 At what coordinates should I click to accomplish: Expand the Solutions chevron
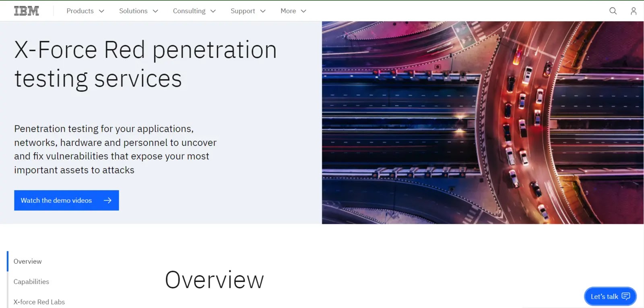[155, 11]
